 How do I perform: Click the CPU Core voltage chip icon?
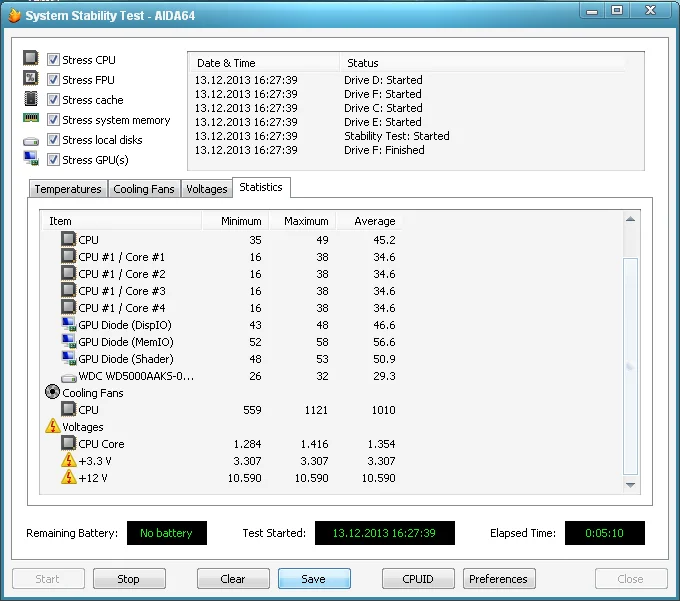tap(68, 444)
